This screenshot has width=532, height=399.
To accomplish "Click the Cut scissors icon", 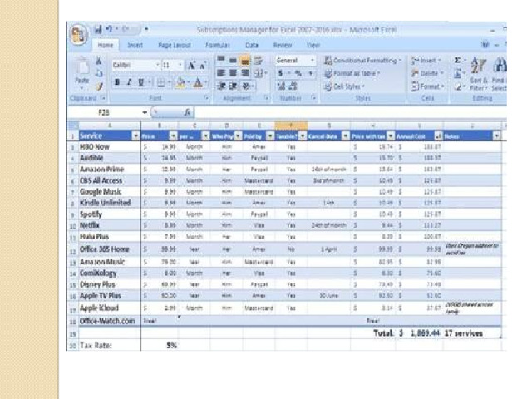I will point(99,61).
